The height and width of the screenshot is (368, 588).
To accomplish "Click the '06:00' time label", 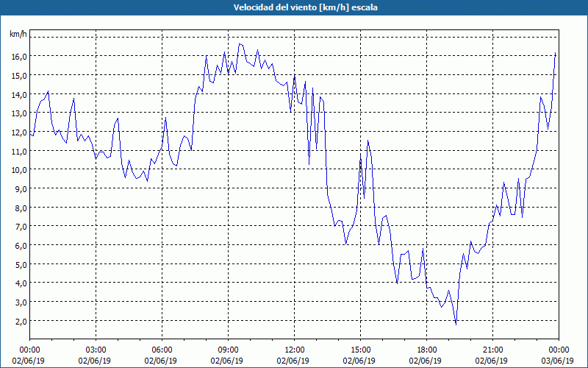I will tap(162, 350).
